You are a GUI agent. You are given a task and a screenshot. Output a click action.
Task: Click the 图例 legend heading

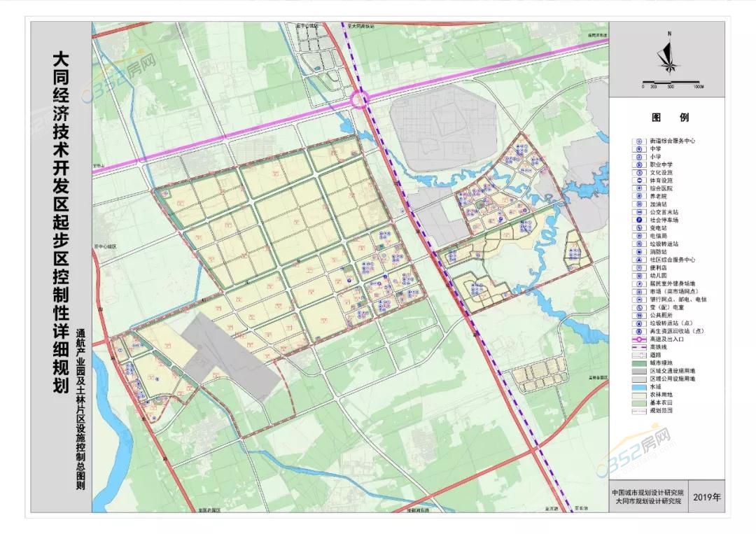(x=670, y=118)
